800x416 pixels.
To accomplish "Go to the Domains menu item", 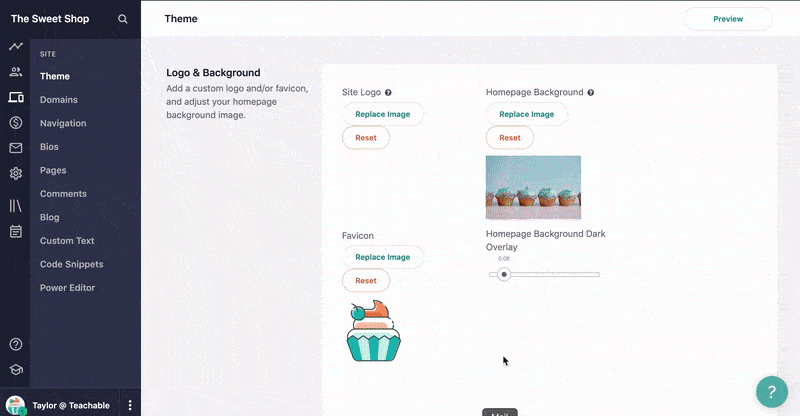I will coord(59,100).
